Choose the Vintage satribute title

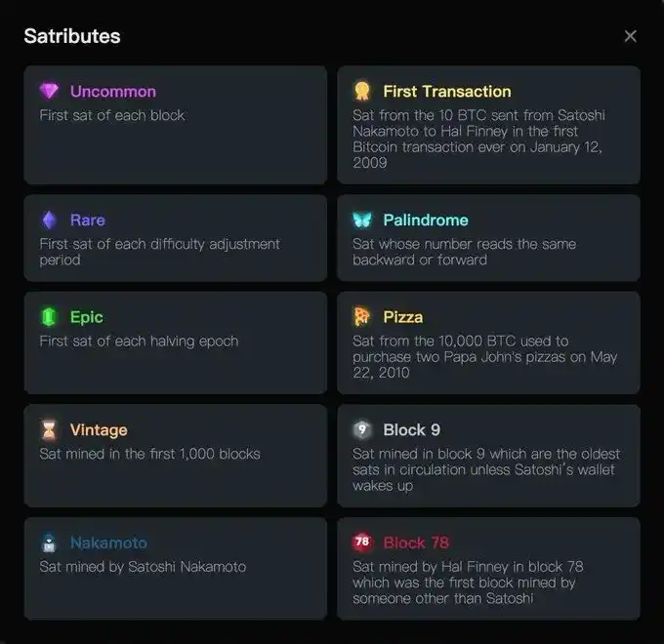99,430
